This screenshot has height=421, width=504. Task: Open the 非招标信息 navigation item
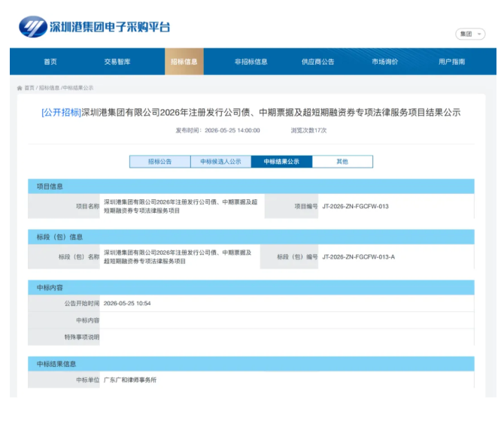(x=251, y=62)
